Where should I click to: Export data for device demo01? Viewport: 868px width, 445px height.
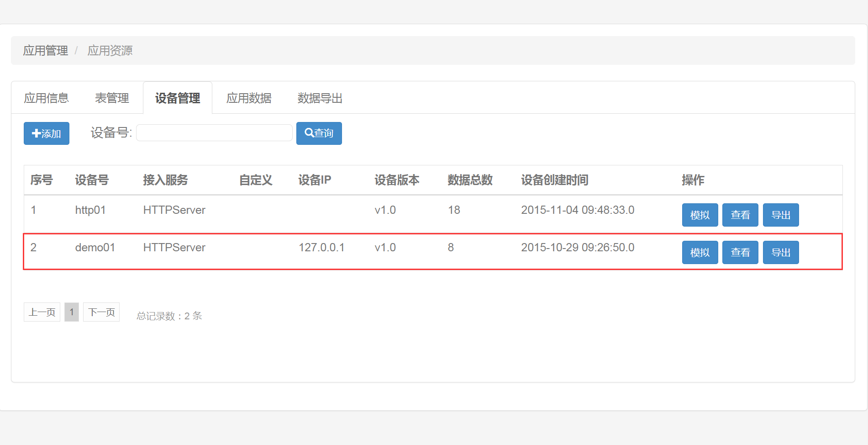[781, 253]
